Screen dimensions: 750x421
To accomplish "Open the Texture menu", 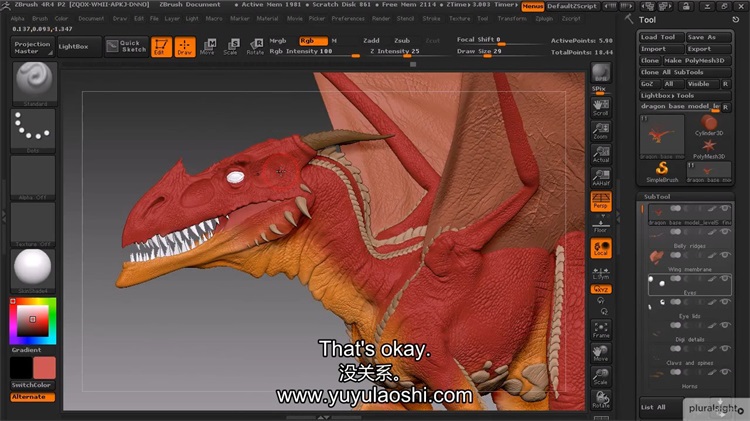I will coord(460,18).
